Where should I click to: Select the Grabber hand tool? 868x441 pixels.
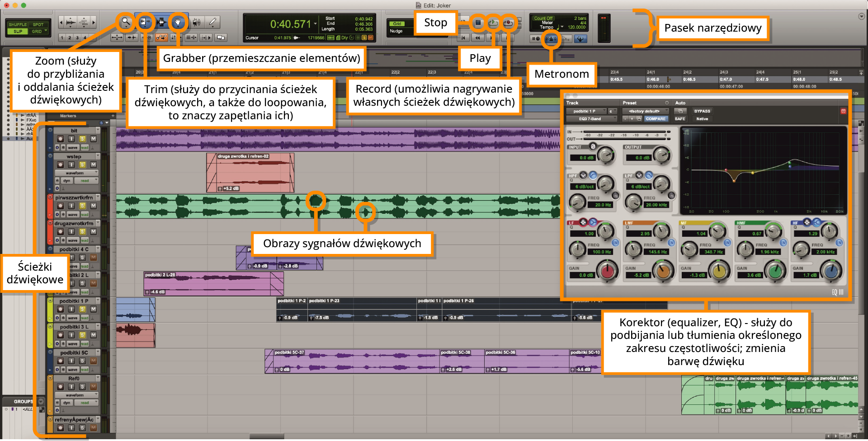178,22
